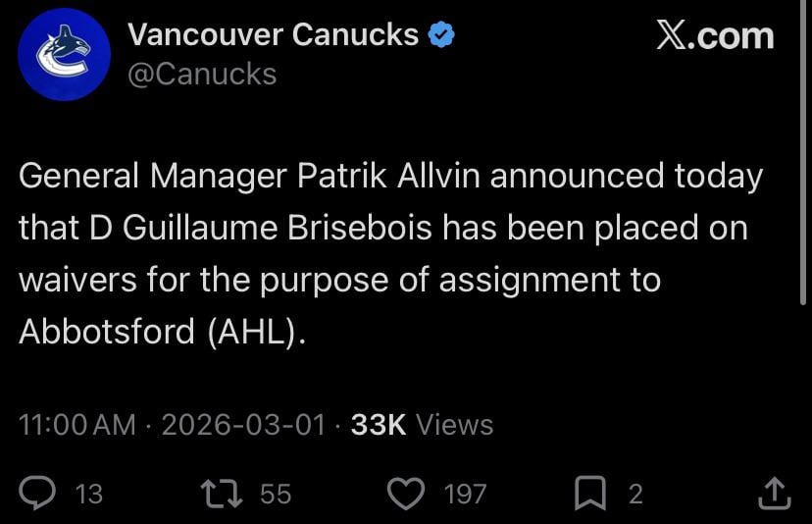Like the tweet using the heart icon
Viewport: 812px width, 524px height.
point(405,493)
